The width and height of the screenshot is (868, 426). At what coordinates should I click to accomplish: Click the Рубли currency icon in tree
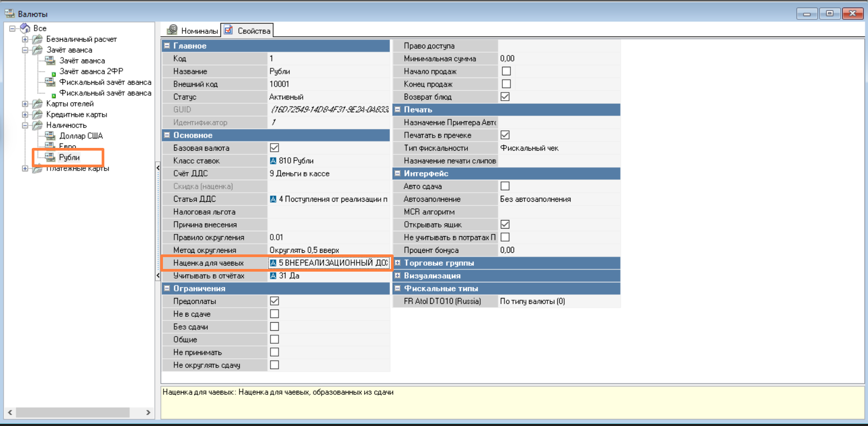50,157
